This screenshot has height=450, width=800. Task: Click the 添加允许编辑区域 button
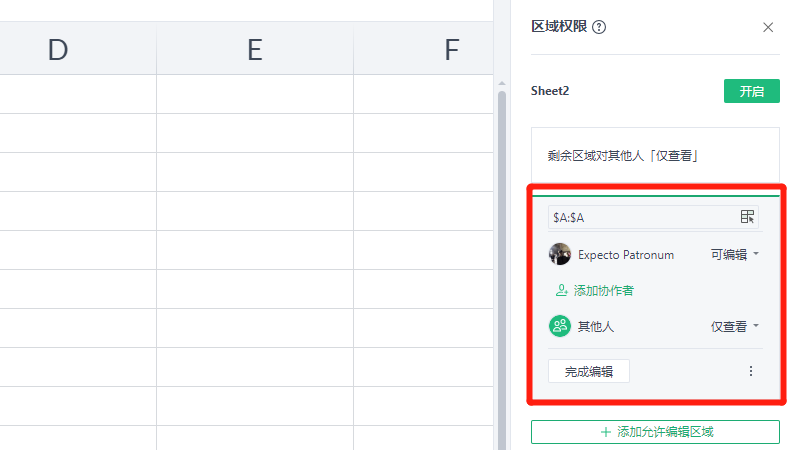(x=655, y=432)
